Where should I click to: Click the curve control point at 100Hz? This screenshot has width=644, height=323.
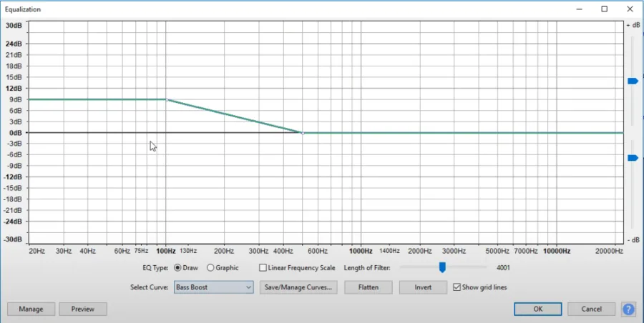166,99
